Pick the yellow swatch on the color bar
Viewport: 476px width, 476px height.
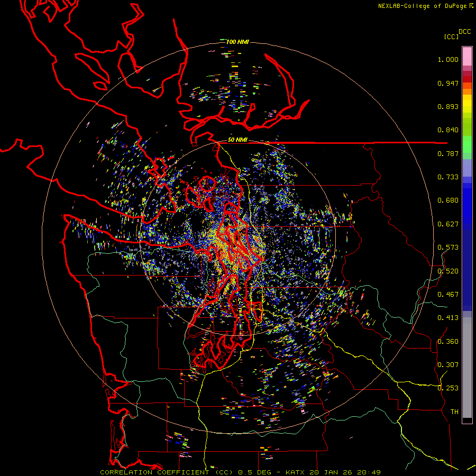coord(467,104)
